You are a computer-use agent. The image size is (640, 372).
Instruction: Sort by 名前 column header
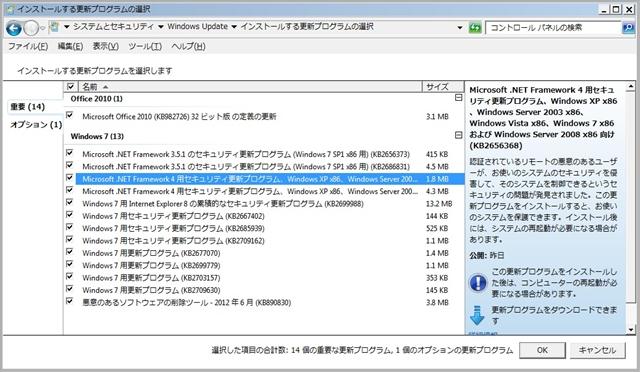coord(249,87)
